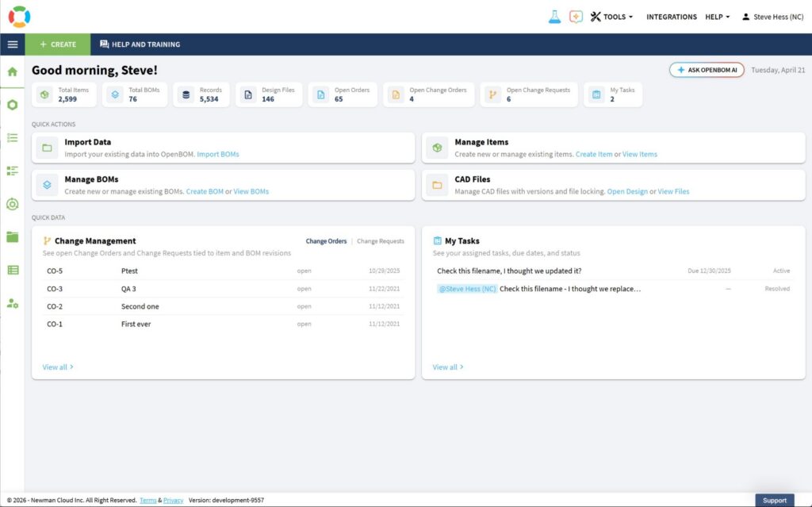Open the table grid icon in sidebar

point(12,270)
